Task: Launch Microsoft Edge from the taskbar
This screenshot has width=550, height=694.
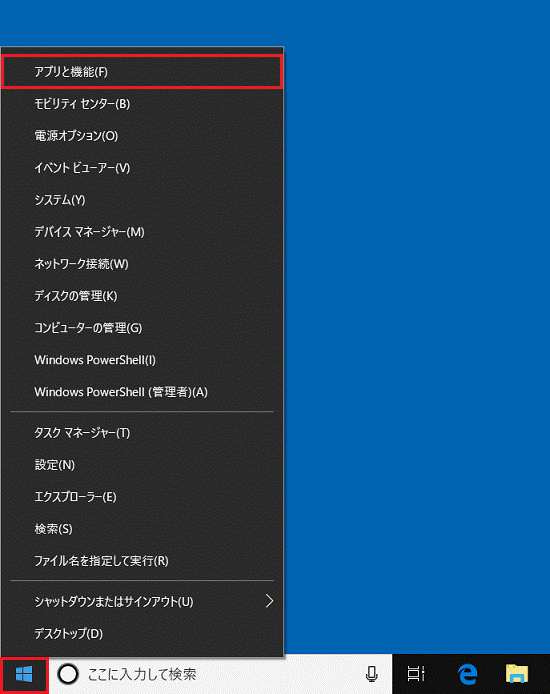Action: point(467,674)
